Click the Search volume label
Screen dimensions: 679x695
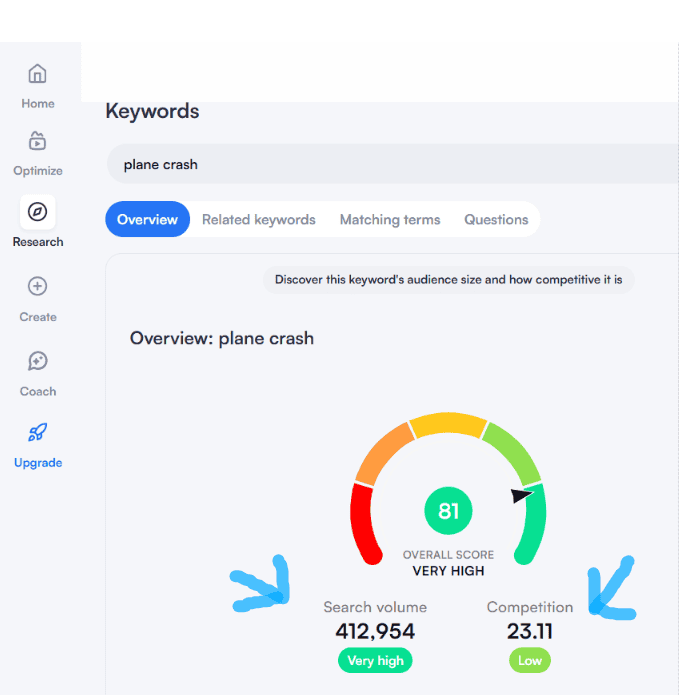pos(375,607)
